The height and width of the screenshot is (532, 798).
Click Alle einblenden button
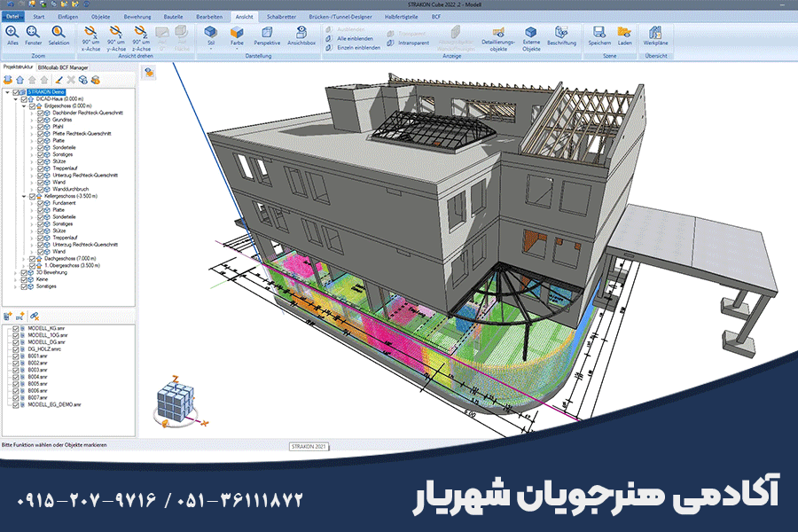pyautogui.click(x=355, y=39)
